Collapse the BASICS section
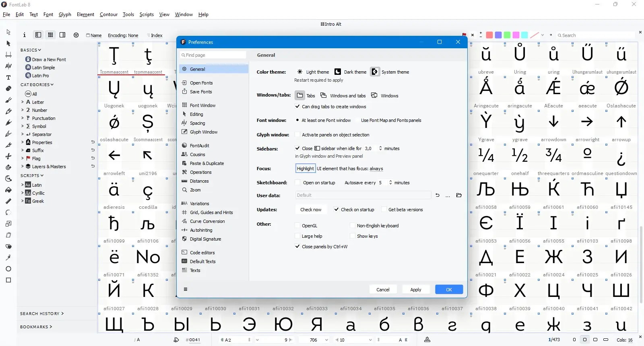 click(x=31, y=50)
